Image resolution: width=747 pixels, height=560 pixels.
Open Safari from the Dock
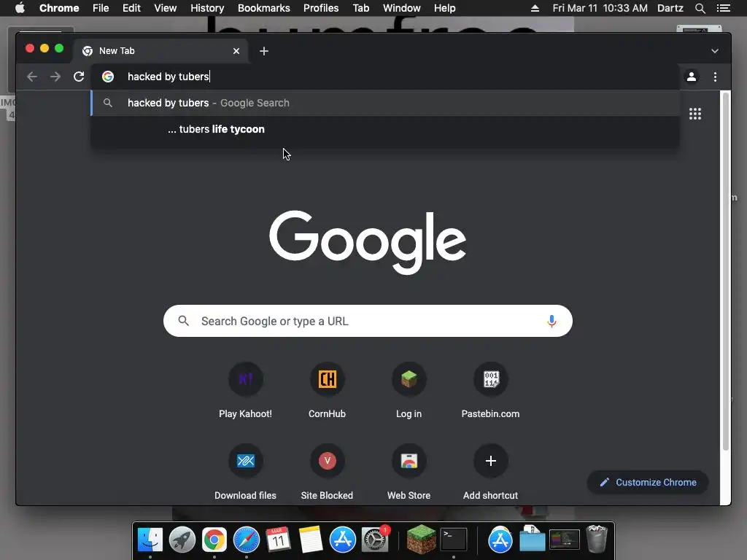click(x=247, y=540)
